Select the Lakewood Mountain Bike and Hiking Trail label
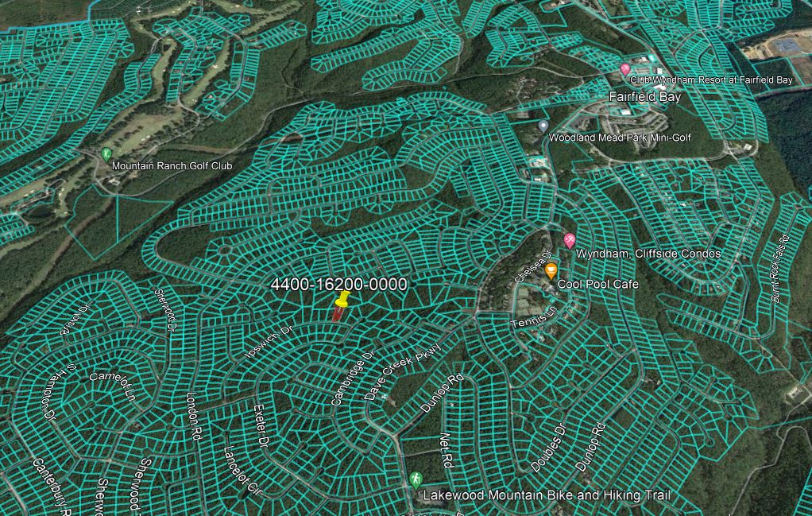Image resolution: width=812 pixels, height=516 pixels. 546,495
